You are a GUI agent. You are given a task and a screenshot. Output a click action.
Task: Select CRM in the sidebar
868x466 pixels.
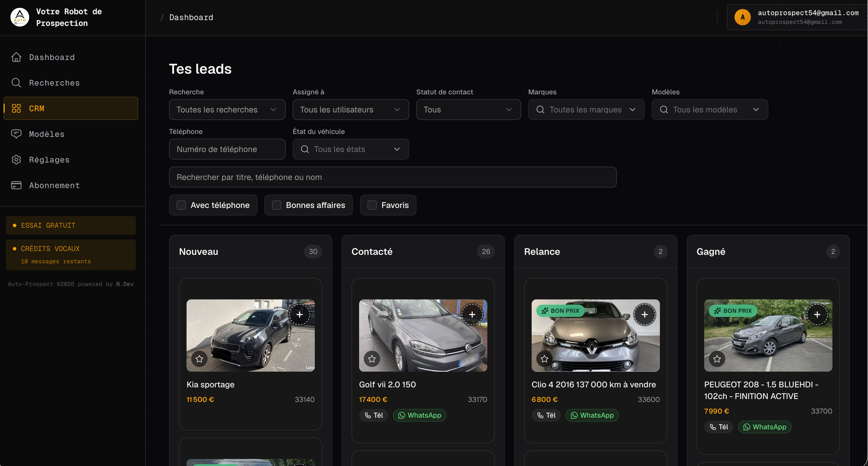coord(71,108)
